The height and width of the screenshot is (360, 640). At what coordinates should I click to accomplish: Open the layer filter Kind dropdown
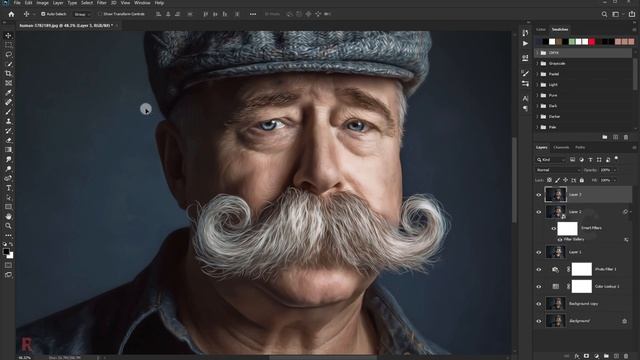551,160
